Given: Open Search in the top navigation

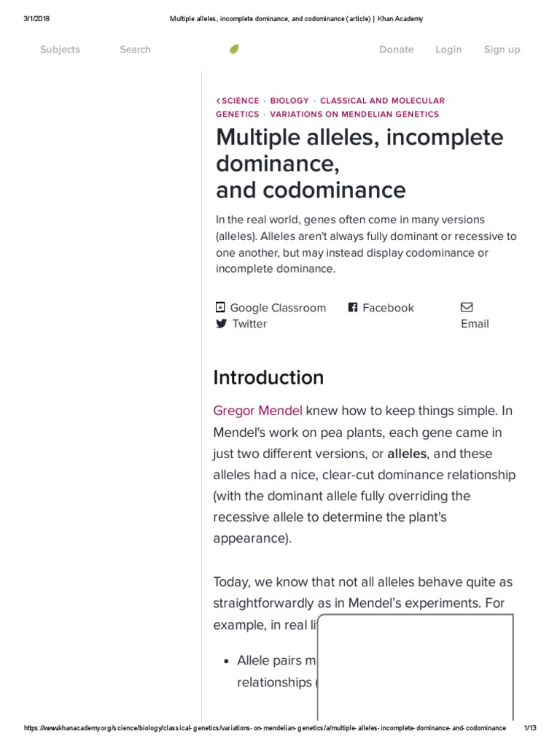Looking at the screenshot, I should click(135, 50).
